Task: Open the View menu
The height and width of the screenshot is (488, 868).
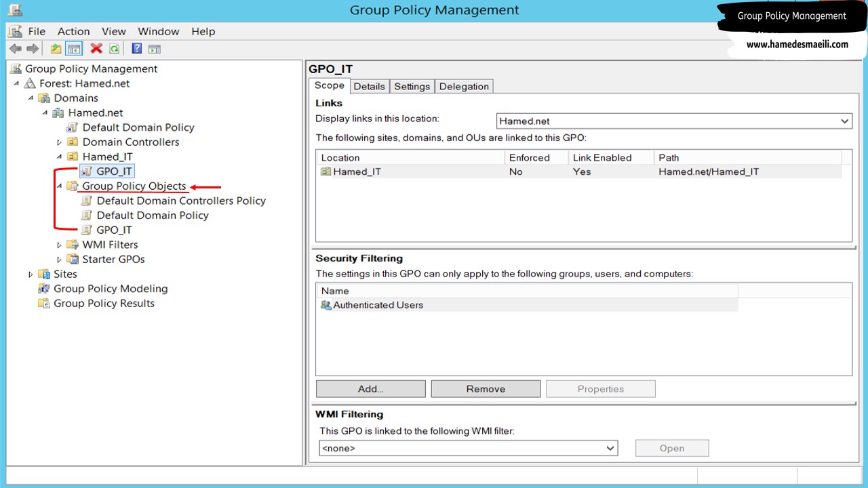Action: click(x=114, y=31)
